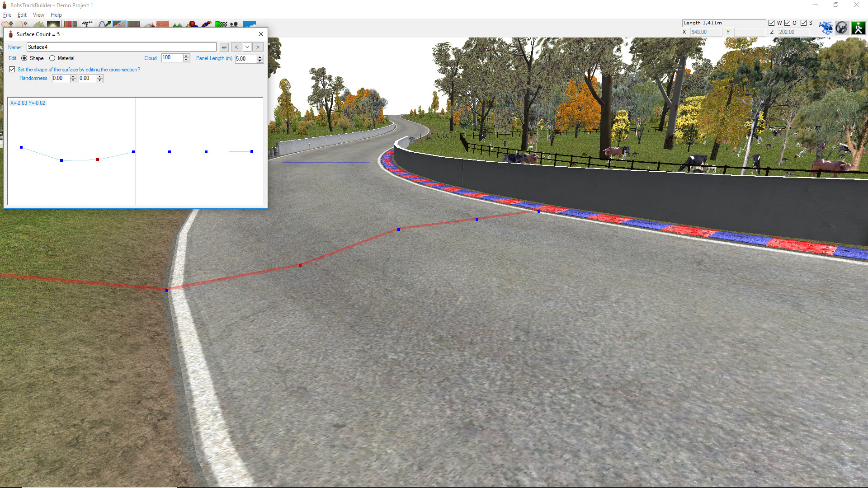This screenshot has height=488, width=868.
Task: Switch to the steering wheel drive mode
Action: coord(841,28)
